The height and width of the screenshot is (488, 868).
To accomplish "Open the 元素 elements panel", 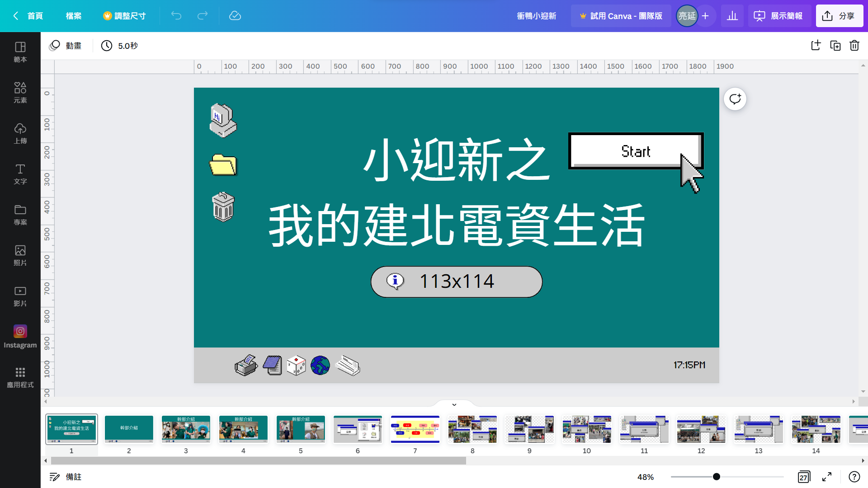I will click(x=20, y=93).
